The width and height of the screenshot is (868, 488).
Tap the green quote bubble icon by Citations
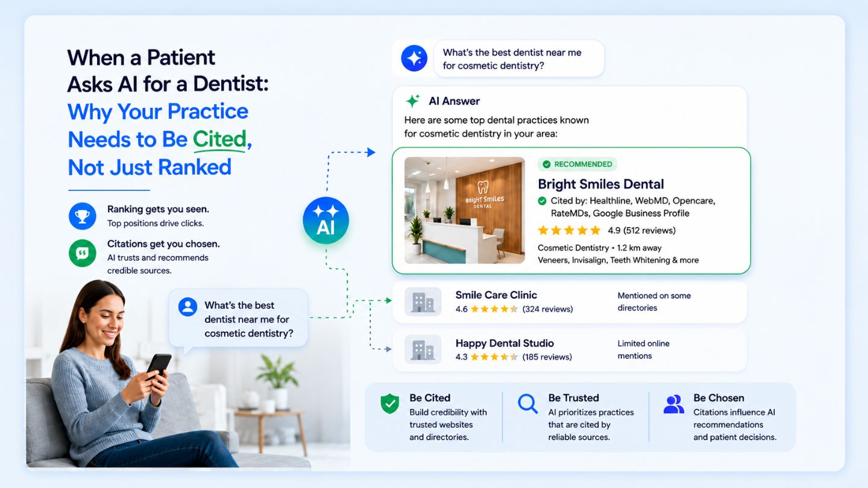(x=83, y=253)
